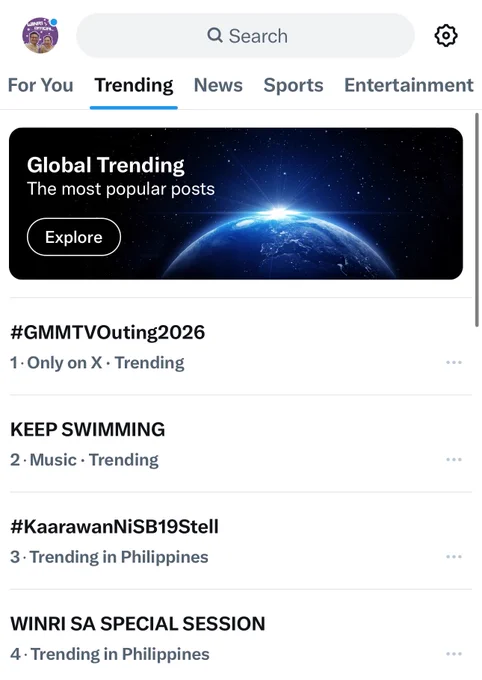Open the profile avatar menu
The width and height of the screenshot is (482, 680).
(40, 36)
